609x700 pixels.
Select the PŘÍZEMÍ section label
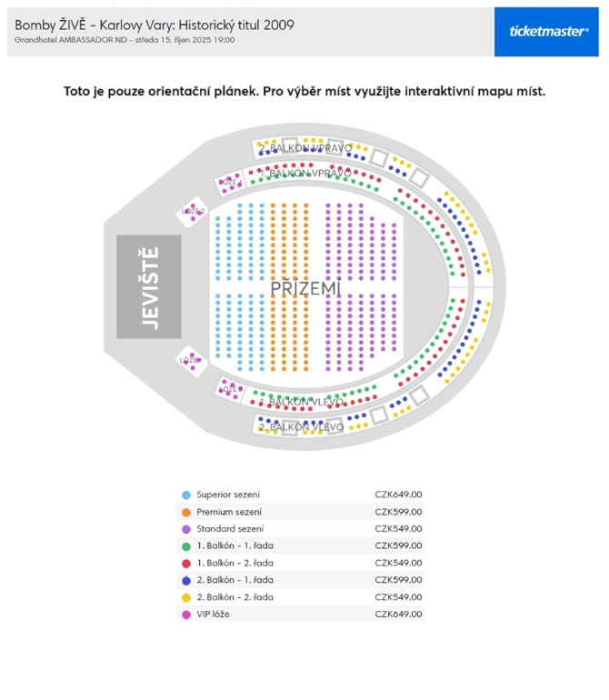tap(305, 289)
